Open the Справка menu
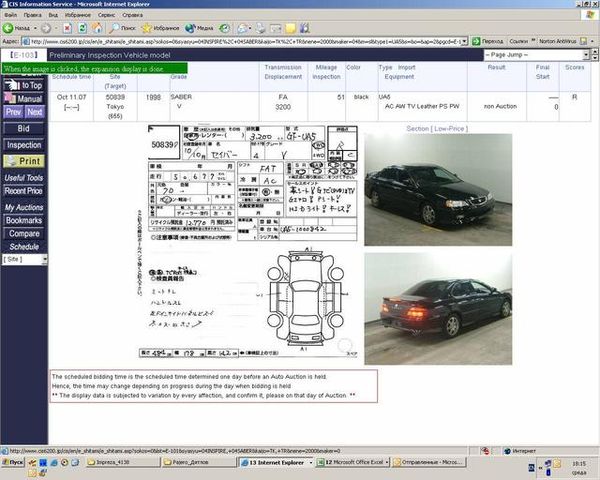 132,15
